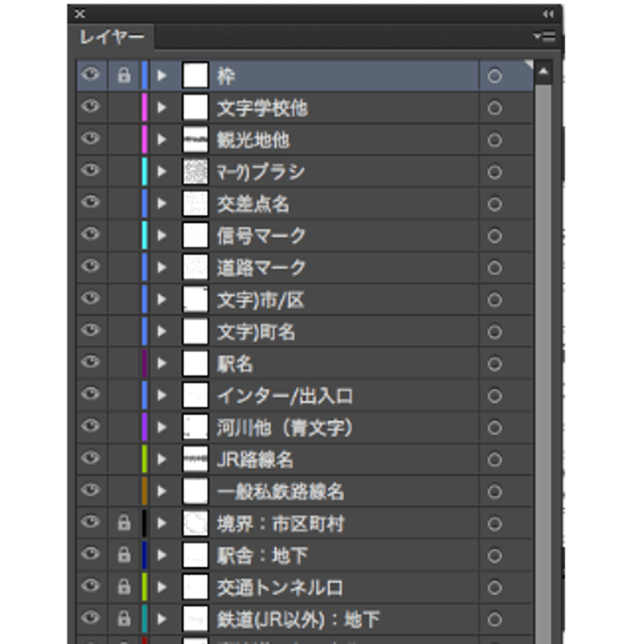Expand the 文字)市/区 layer contents
Viewport: 644px width, 644px height.
point(162,300)
